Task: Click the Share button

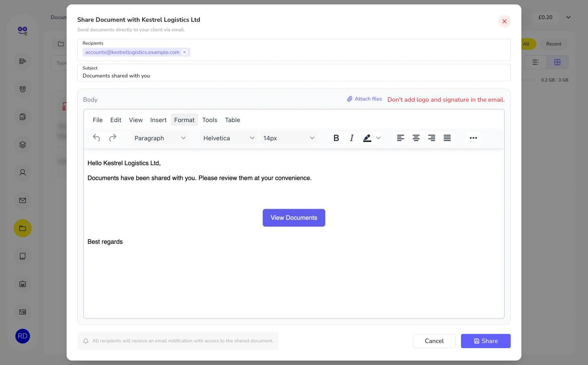Action: coord(486,341)
